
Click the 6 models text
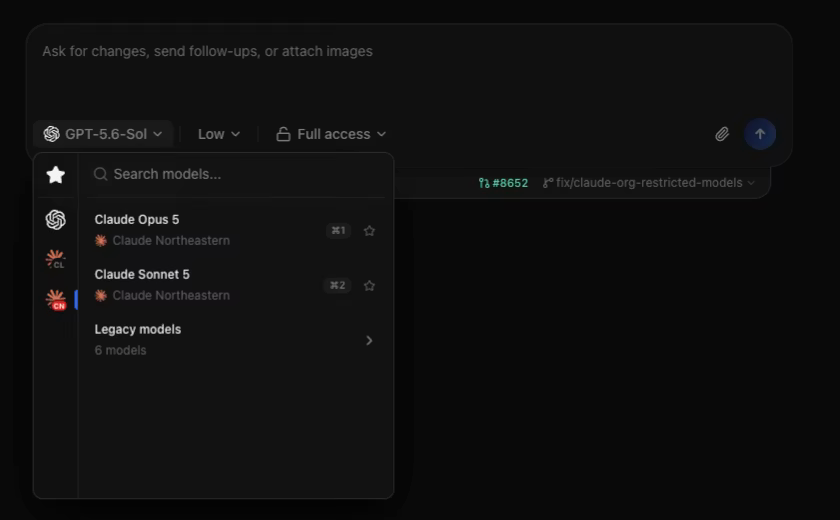[121, 350]
